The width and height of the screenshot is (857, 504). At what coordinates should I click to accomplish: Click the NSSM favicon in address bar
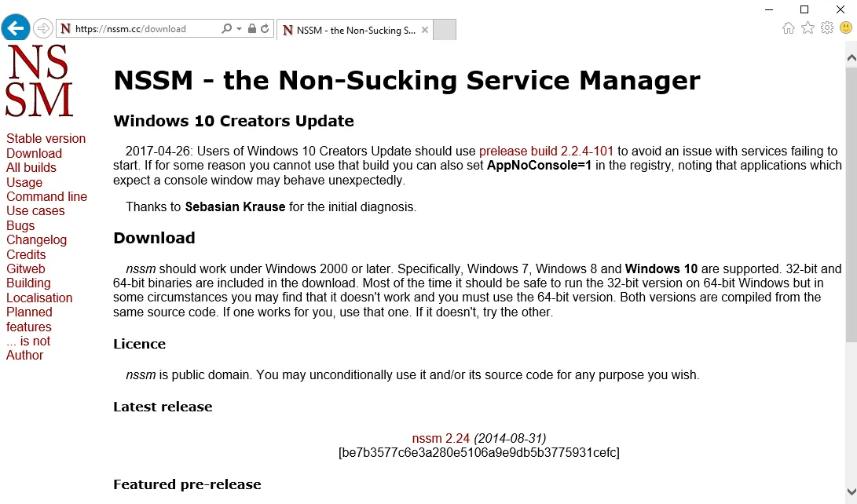65,28
